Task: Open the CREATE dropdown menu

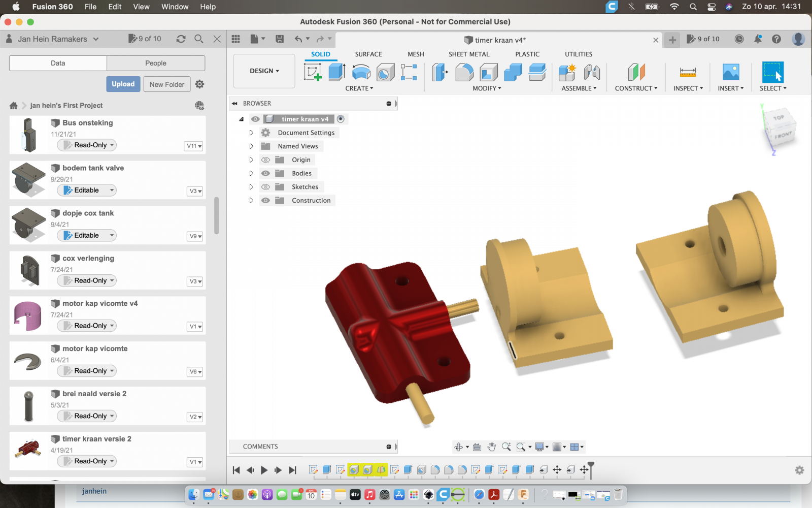Action: click(x=359, y=88)
